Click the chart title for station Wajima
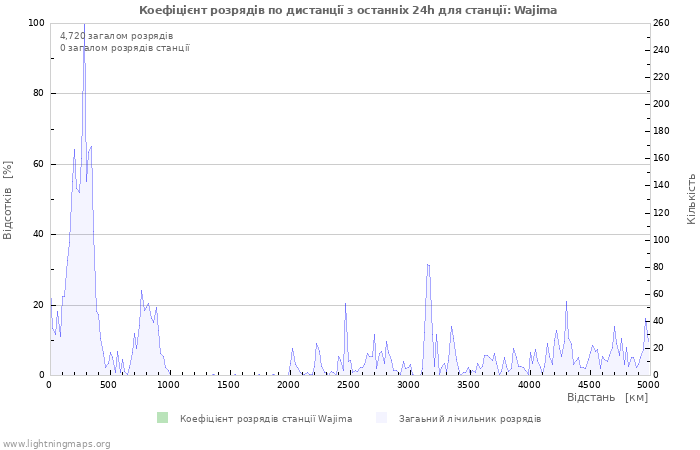 [348, 10]
